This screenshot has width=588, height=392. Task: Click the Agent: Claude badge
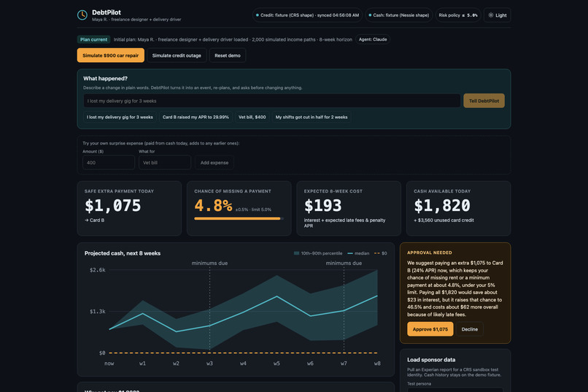click(x=372, y=39)
